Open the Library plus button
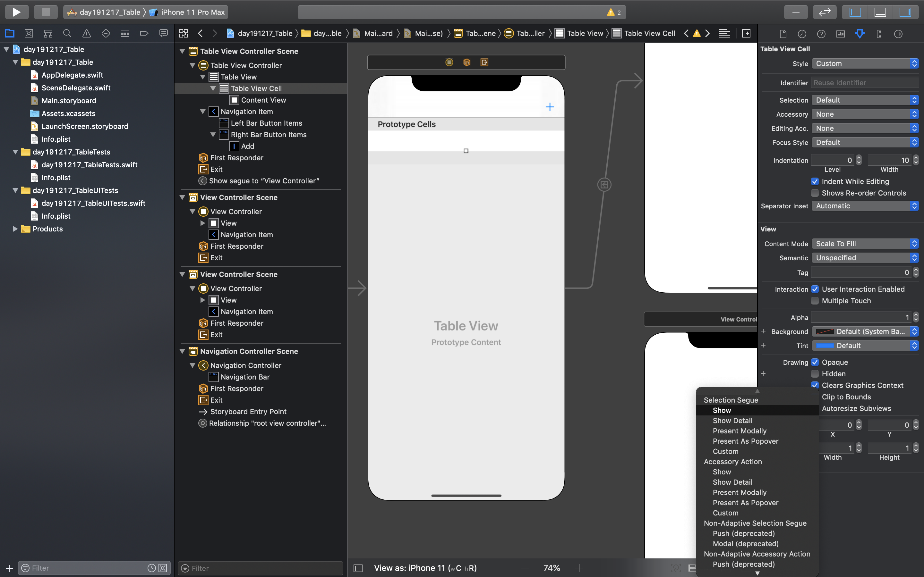The width and height of the screenshot is (924, 577). point(795,12)
